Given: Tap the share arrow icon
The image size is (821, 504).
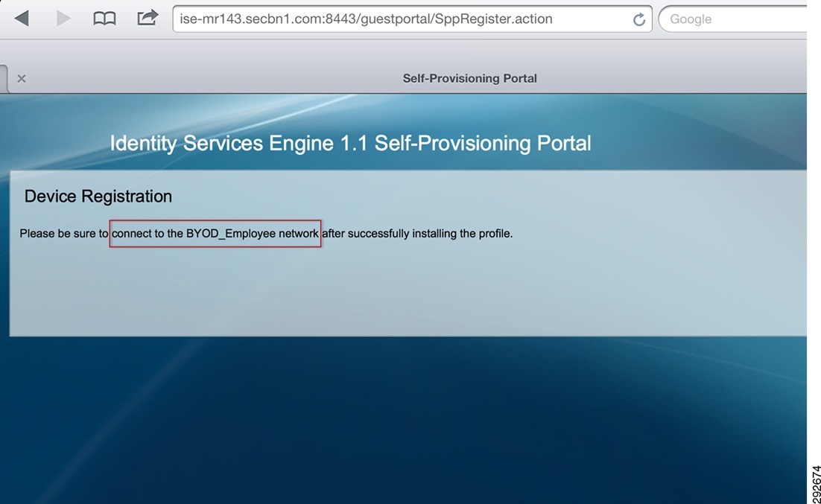Looking at the screenshot, I should tap(148, 17).
